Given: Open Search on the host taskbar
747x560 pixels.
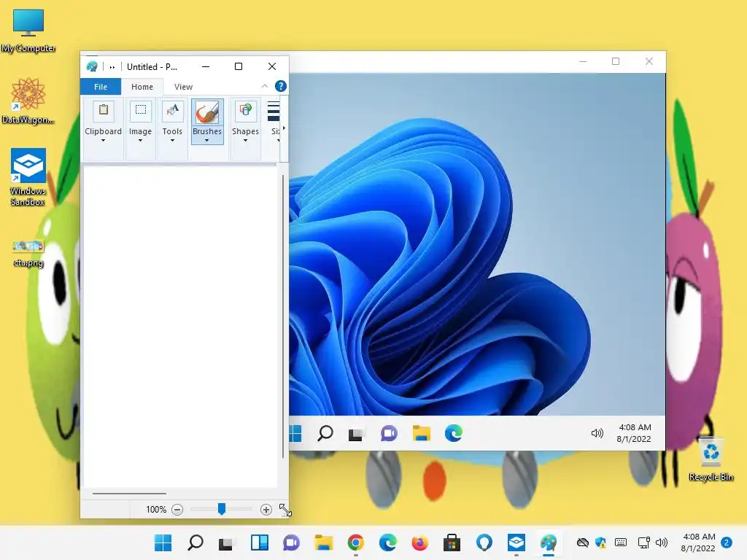Looking at the screenshot, I should pyautogui.click(x=196, y=542).
